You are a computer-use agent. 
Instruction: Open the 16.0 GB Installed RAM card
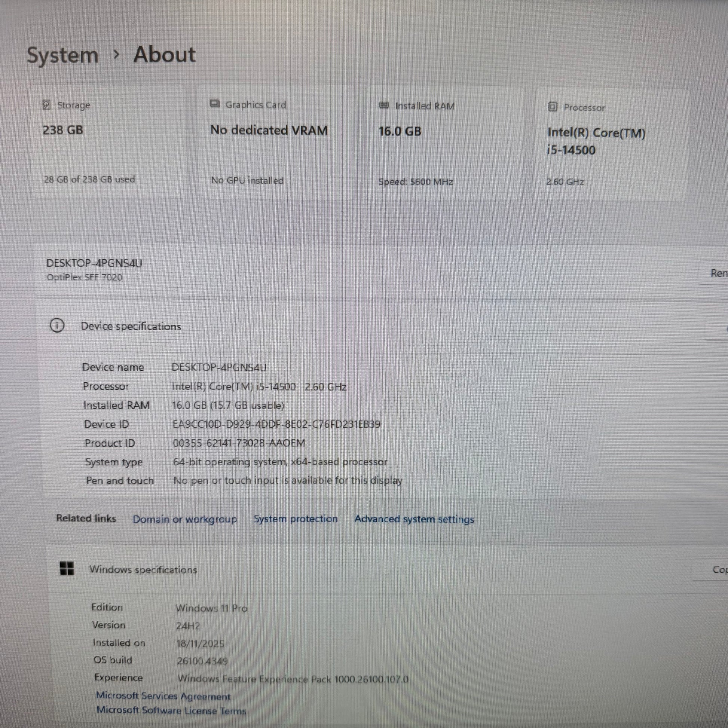[x=445, y=144]
